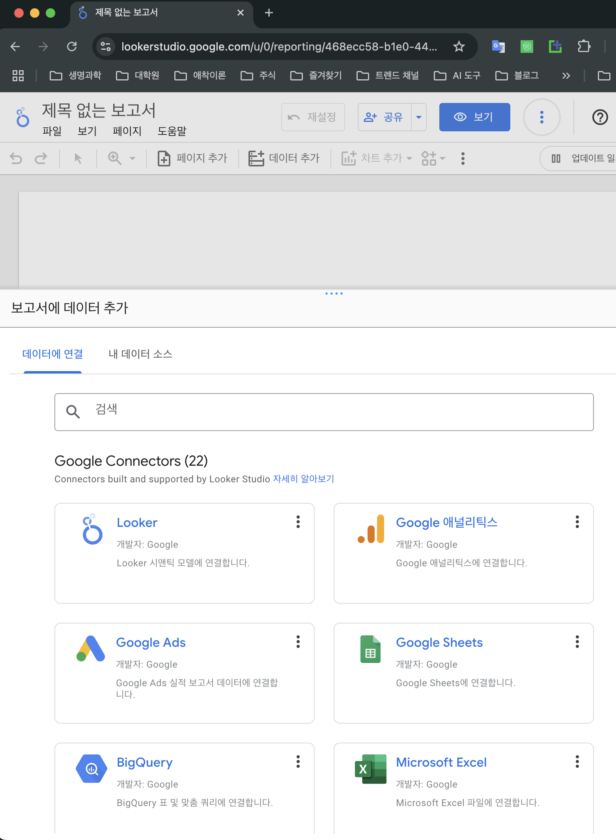Bookmark page with star icon

click(459, 47)
